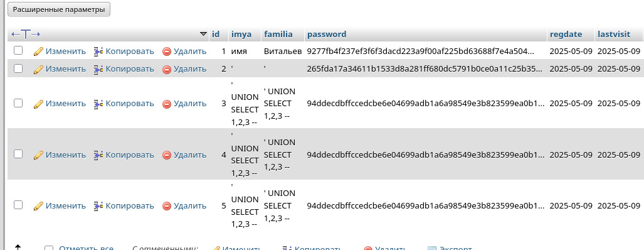Click the pencil edit icon for row 1
Image resolution: width=644 pixels, height=250 pixels.
tap(38, 52)
